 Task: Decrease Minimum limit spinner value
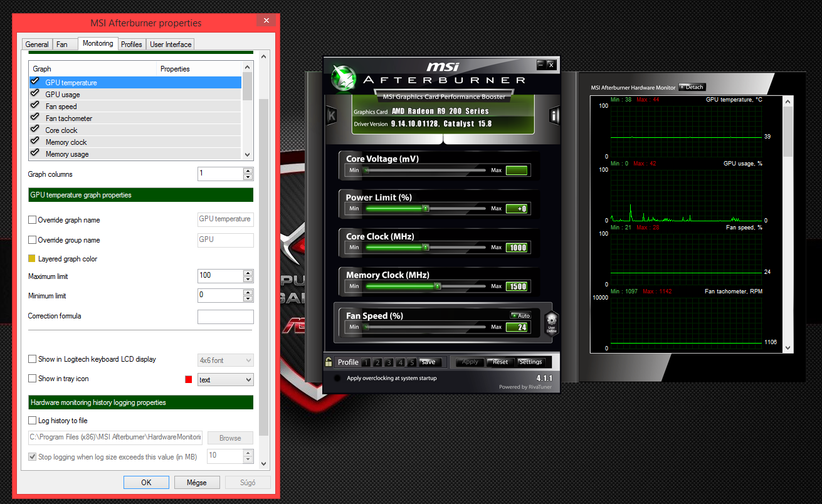tap(248, 298)
